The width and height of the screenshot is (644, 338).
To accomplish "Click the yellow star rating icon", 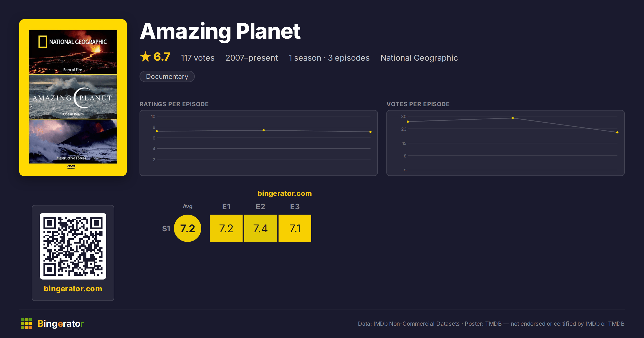I will (x=145, y=57).
